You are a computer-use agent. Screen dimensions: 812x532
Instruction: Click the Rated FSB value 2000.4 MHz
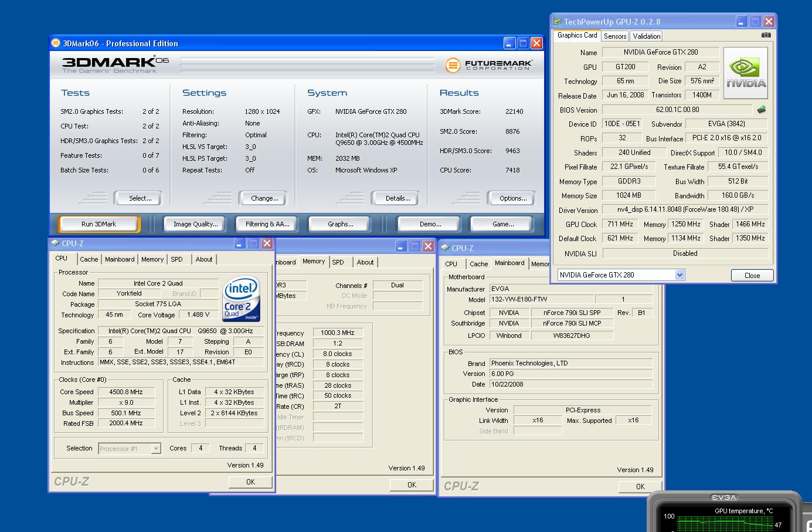click(126, 423)
